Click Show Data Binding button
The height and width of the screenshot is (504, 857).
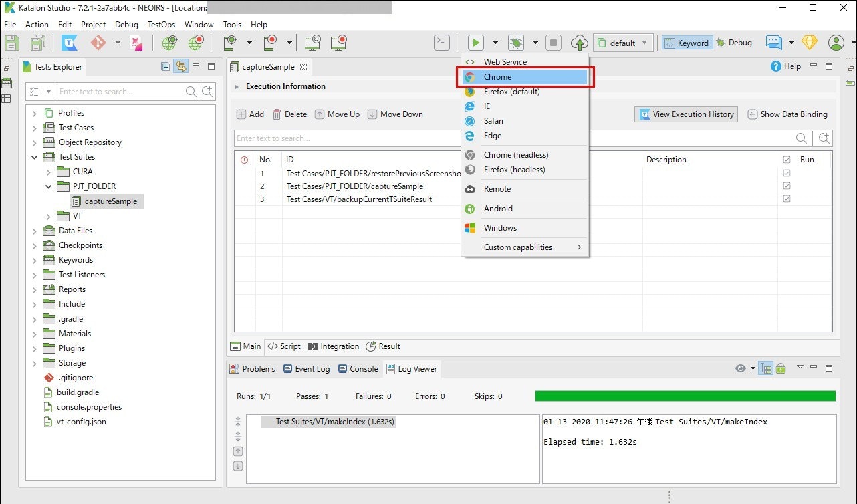point(787,114)
